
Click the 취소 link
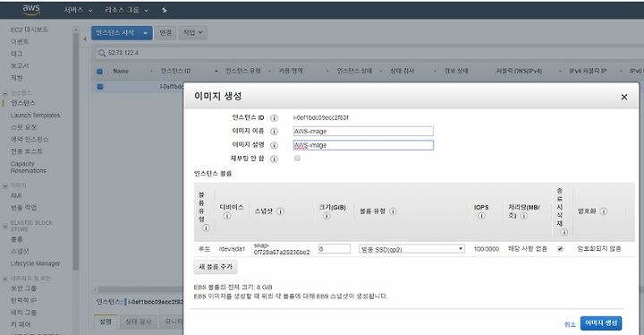click(x=570, y=324)
